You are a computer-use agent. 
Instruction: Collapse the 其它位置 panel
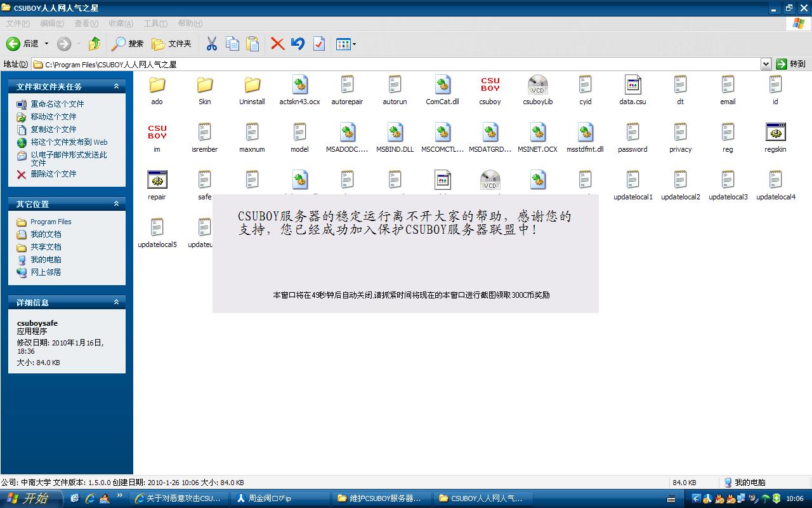pos(116,204)
